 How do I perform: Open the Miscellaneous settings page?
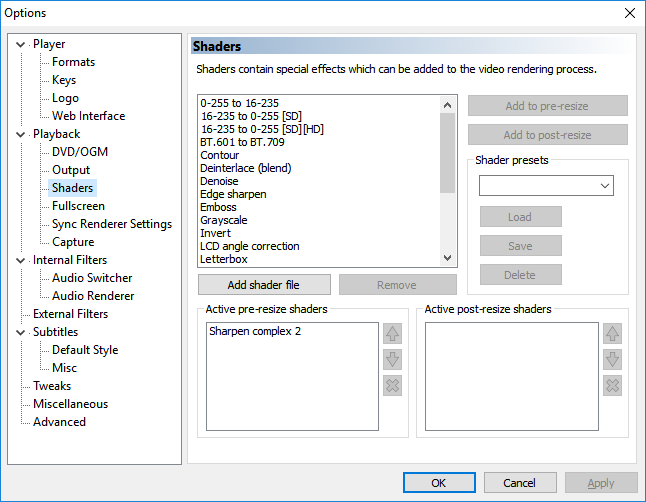pos(70,404)
